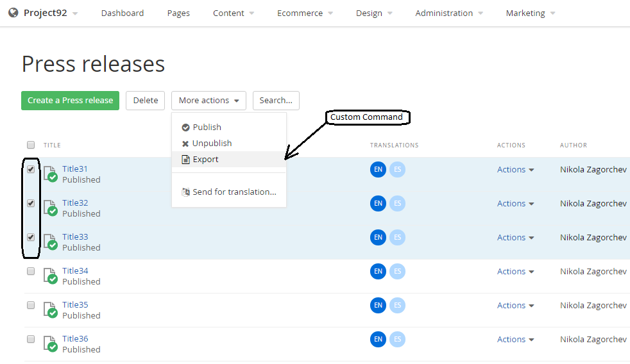The height and width of the screenshot is (364, 630).
Task: Select the EN translation badge for Title31
Action: 378,169
